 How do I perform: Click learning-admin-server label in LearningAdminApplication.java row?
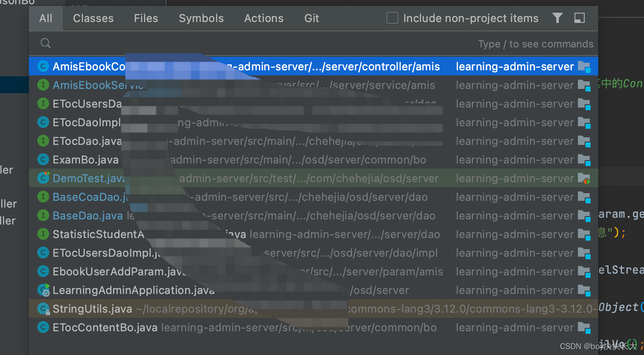click(x=515, y=290)
